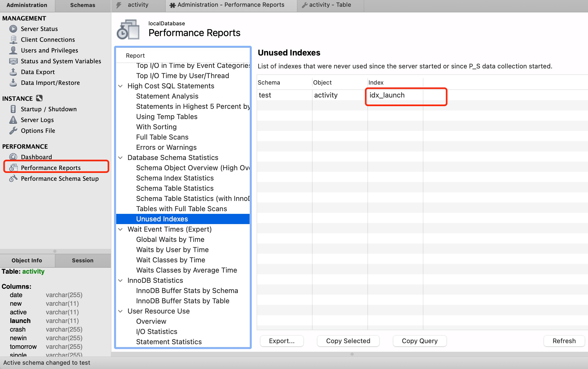Open Administration - Performance Reports tab

pyautogui.click(x=231, y=5)
